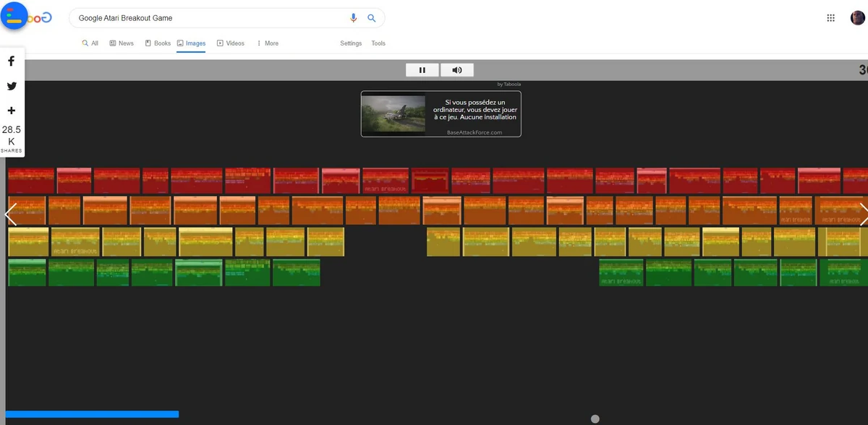This screenshot has width=868, height=425.
Task: Click the first green brick in bottom row
Action: pos(27,272)
